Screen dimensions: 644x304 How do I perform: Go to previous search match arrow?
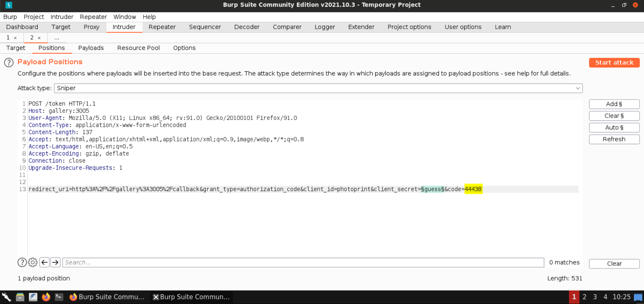coord(44,262)
